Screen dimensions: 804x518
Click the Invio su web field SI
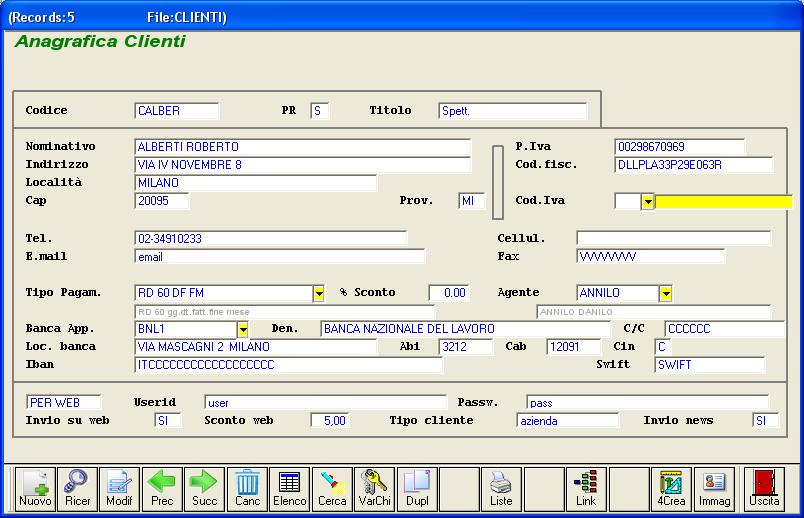point(168,421)
